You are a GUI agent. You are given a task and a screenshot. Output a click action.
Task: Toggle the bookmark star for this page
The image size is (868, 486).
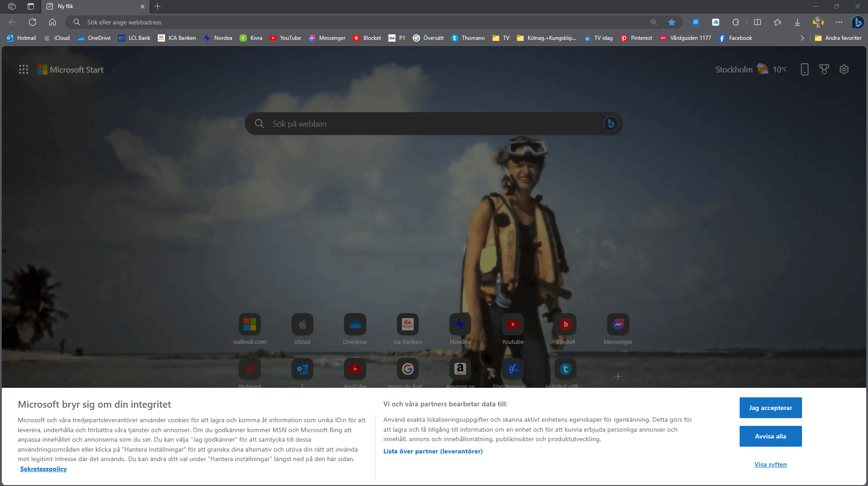click(672, 22)
